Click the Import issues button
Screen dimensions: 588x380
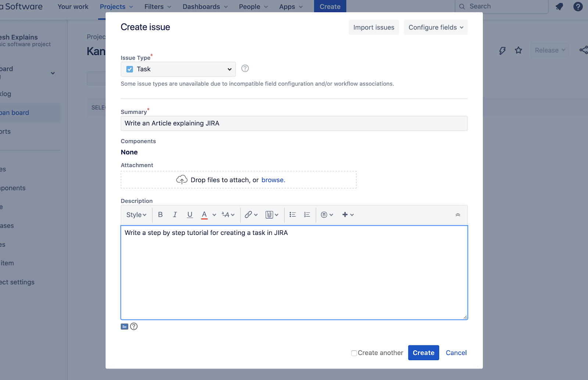pos(374,28)
